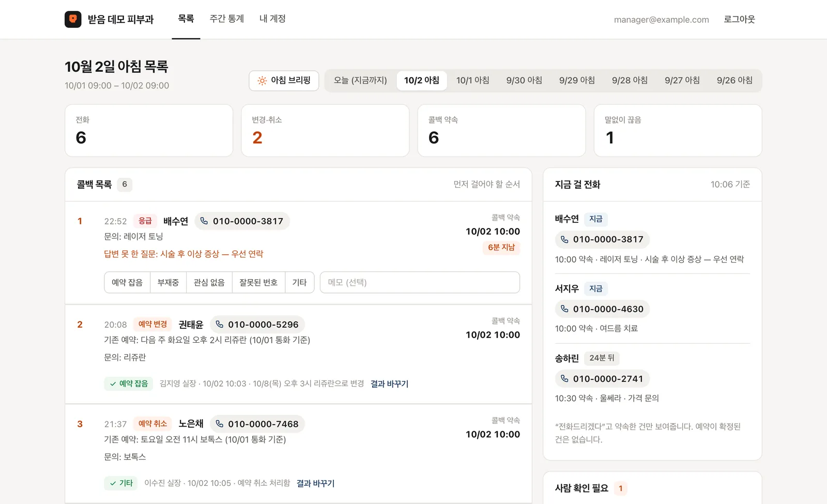827x504 pixels.
Task: Click the checkmark 기타 result badge
Action: [121, 483]
